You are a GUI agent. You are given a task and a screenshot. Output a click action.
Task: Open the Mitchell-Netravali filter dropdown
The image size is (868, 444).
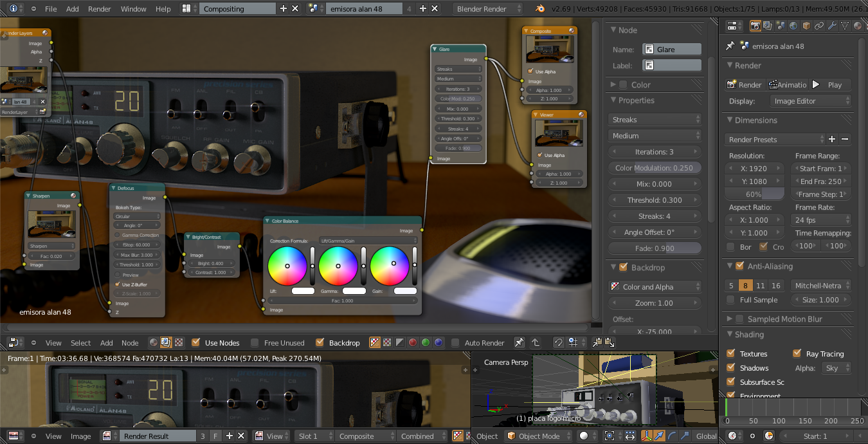[821, 285]
